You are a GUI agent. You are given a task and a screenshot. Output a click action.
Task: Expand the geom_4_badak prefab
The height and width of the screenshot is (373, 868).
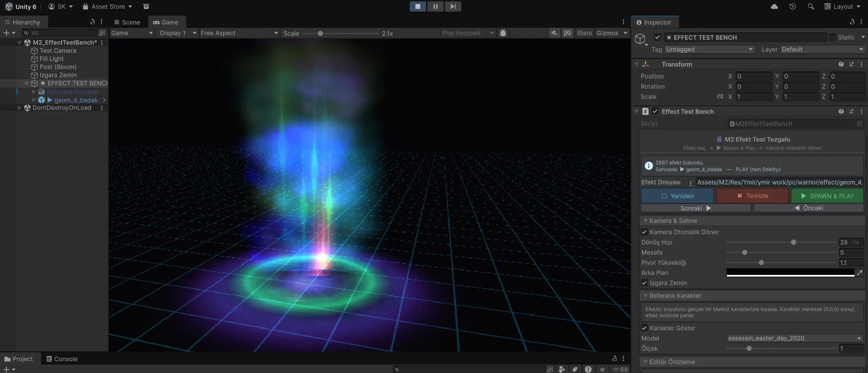(34, 100)
